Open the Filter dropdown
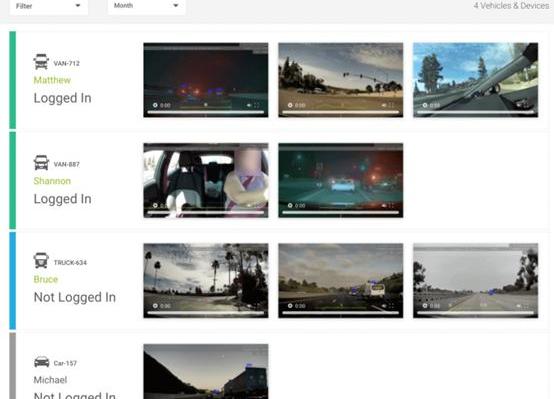Image resolution: width=554 pixels, height=399 pixels. coord(49,6)
